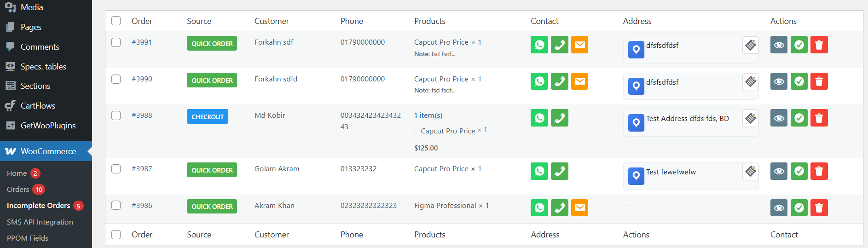The image size is (868, 248).
Task: Open the CartFlows menu
Action: (38, 106)
